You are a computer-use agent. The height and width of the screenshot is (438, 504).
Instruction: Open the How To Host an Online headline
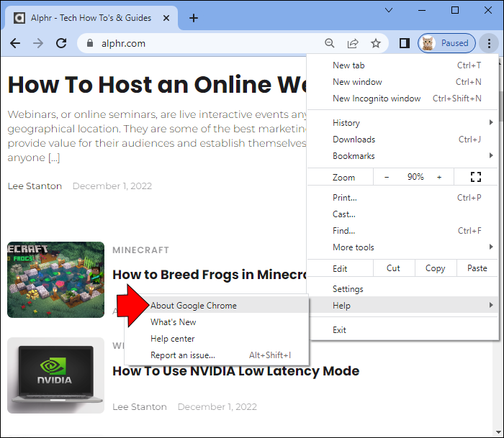coord(157,84)
